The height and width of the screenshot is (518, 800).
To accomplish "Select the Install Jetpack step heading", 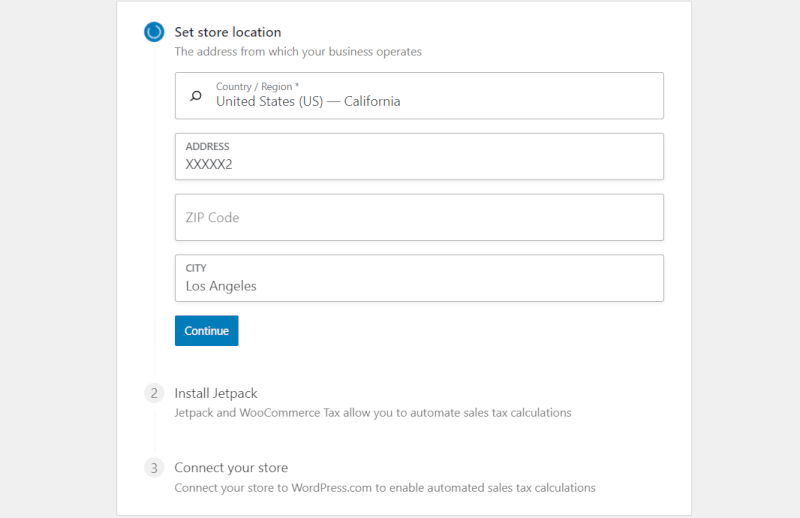I will (x=216, y=393).
